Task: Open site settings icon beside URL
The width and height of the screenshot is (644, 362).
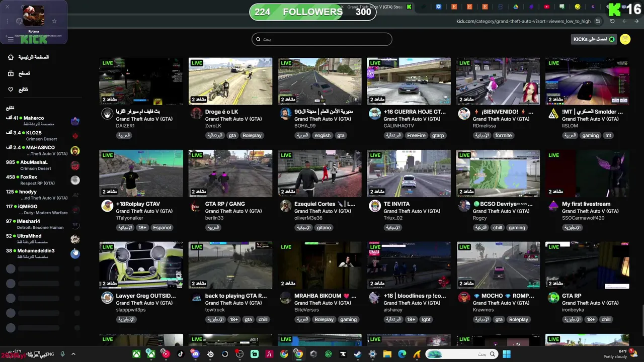Action: coord(598,21)
